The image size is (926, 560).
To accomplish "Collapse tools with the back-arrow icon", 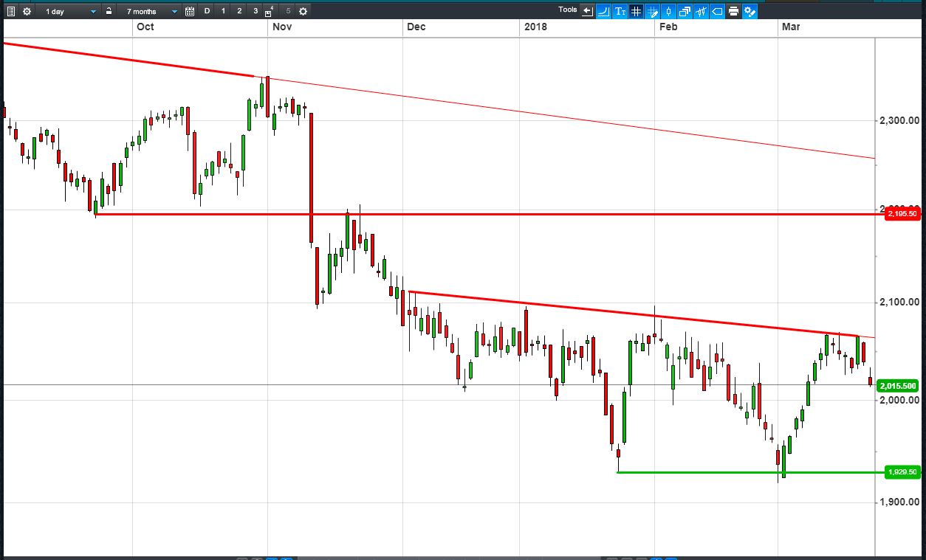I will (x=587, y=11).
